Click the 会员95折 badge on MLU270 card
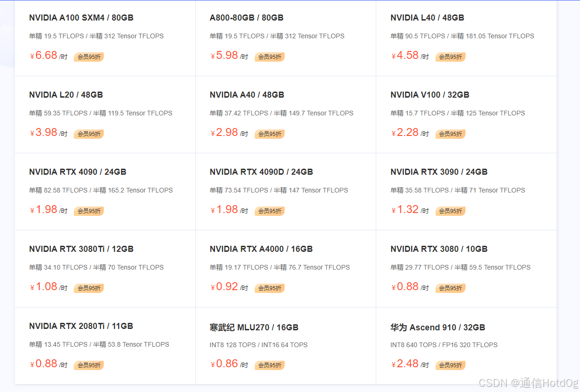580x392 pixels. point(270,365)
